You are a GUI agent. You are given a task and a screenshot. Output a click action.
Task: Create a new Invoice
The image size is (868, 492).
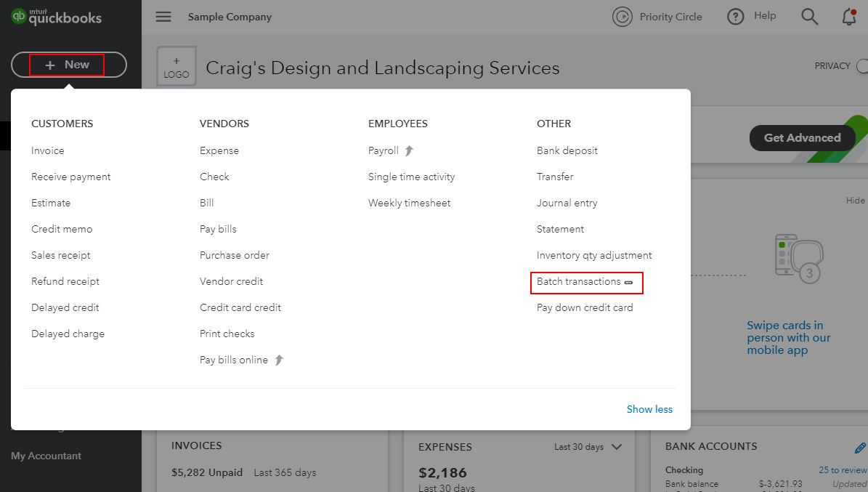click(48, 150)
